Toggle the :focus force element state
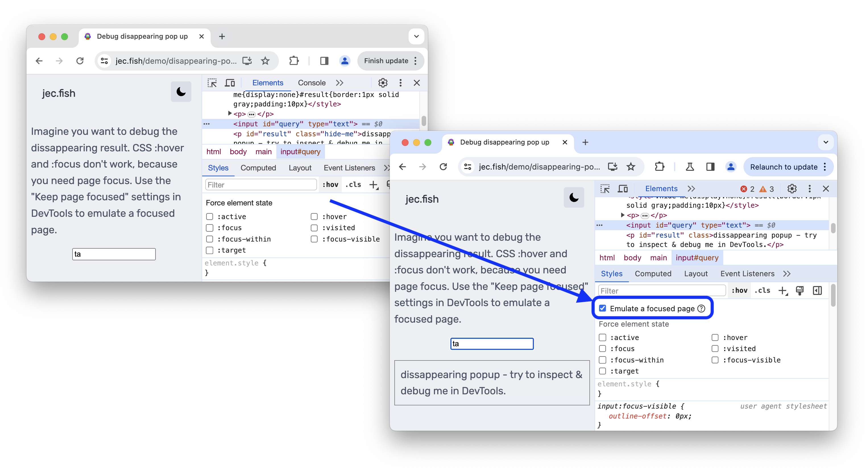The width and height of the screenshot is (868, 468). (x=601, y=348)
